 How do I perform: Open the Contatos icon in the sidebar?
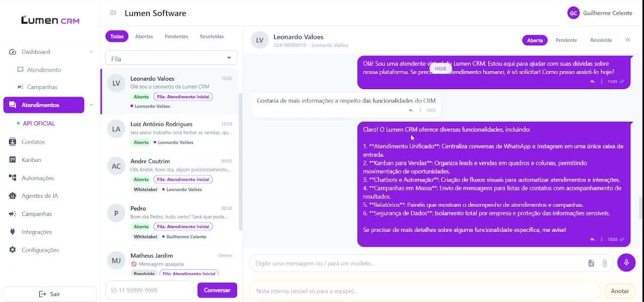(13, 142)
